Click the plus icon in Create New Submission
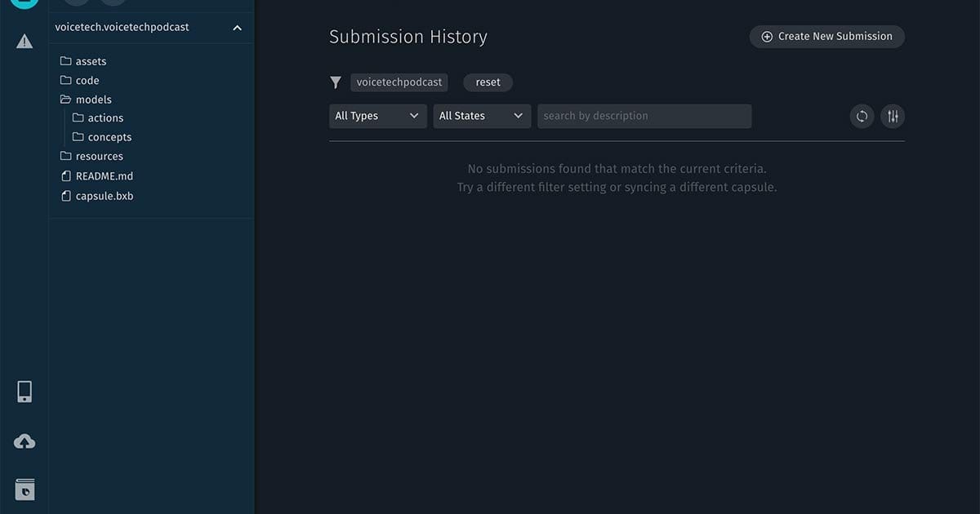 pyautogui.click(x=767, y=37)
